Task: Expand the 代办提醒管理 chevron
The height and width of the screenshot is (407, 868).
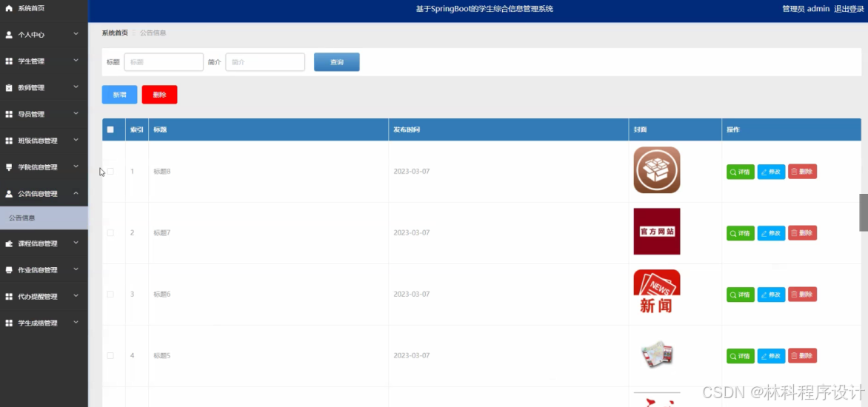Action: pos(76,297)
